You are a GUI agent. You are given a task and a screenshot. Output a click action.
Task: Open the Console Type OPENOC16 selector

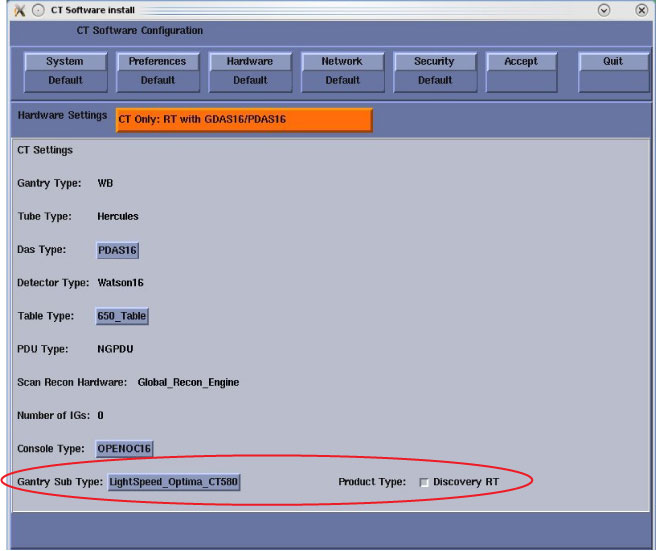click(124, 448)
